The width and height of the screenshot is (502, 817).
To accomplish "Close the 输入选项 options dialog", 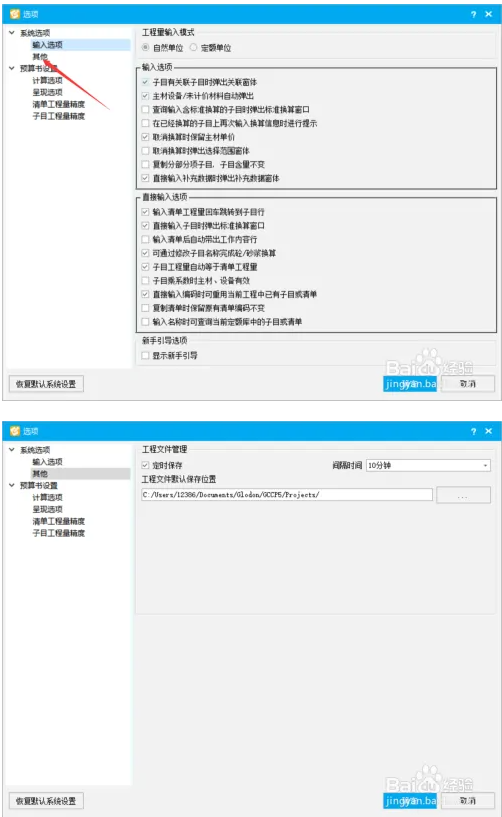I will pos(488,14).
